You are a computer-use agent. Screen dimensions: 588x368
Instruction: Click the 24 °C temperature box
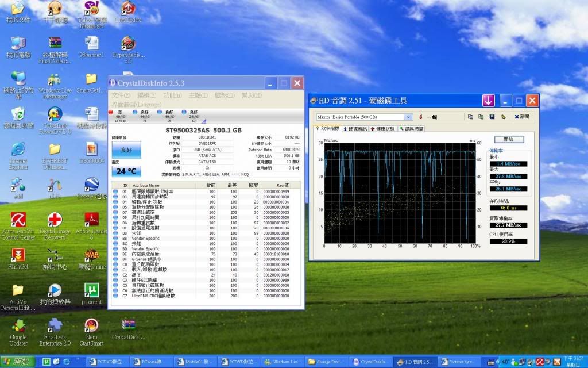click(x=126, y=171)
